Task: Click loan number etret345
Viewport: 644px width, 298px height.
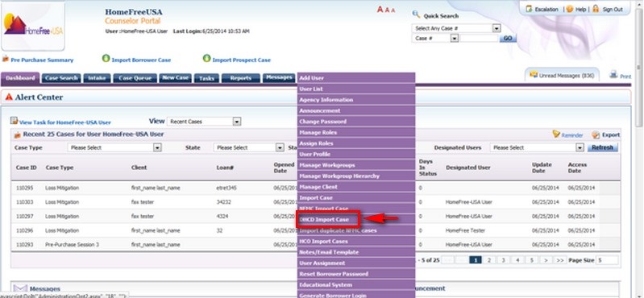Action: (x=226, y=188)
